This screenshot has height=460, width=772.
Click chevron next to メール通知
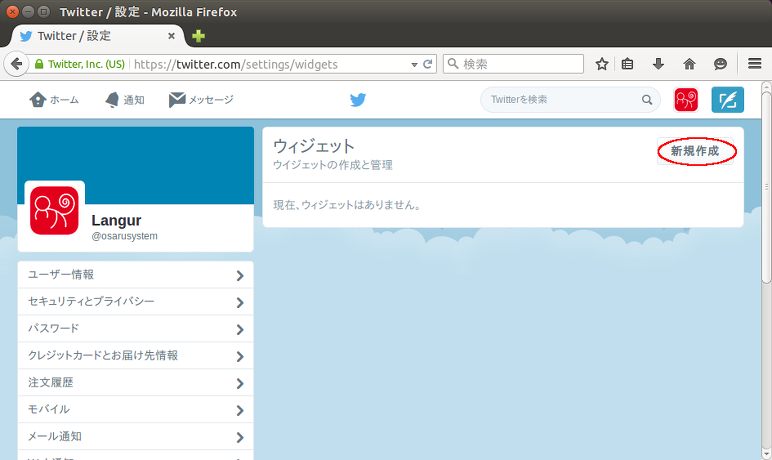pyautogui.click(x=240, y=437)
